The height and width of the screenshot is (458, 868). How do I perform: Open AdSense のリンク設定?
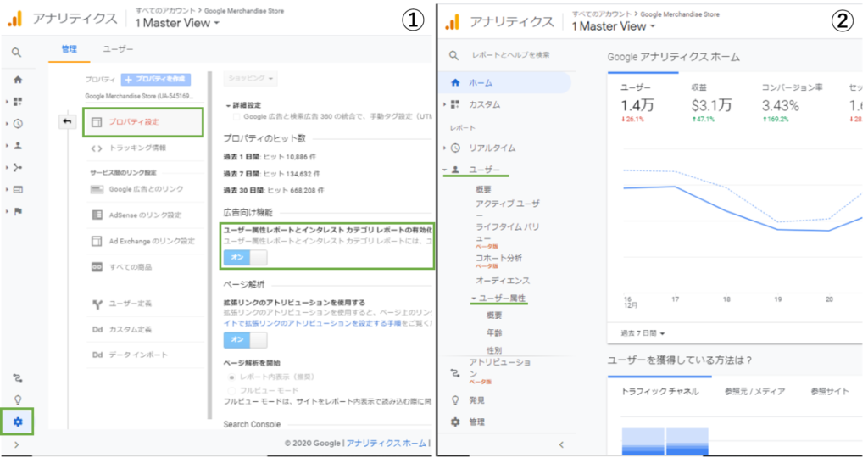pos(143,215)
